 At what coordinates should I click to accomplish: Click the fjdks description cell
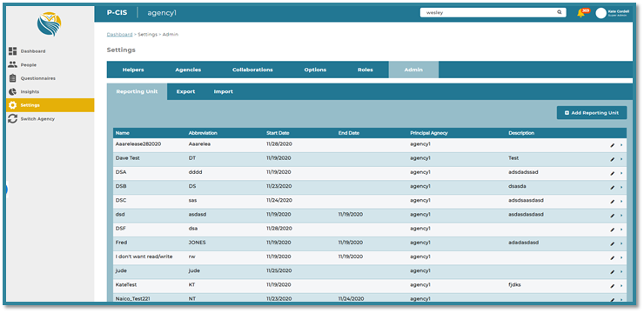515,284
